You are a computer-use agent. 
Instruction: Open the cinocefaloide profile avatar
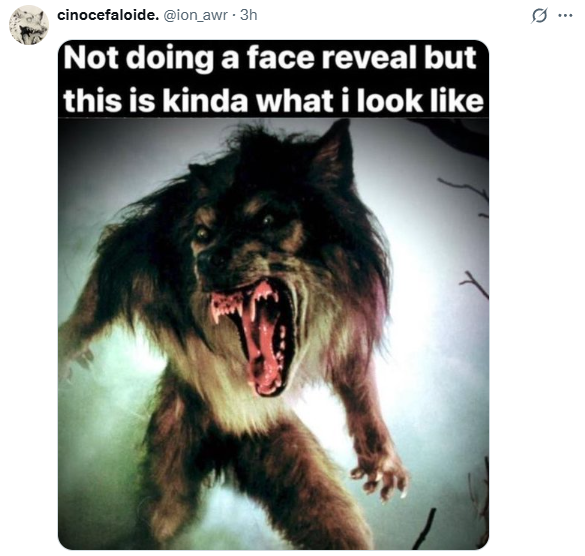coord(29,25)
